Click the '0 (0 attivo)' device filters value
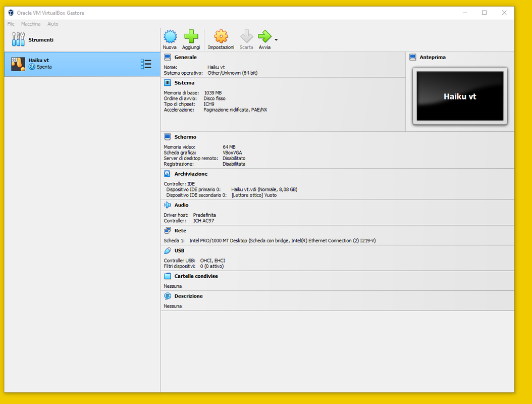 tap(211, 267)
